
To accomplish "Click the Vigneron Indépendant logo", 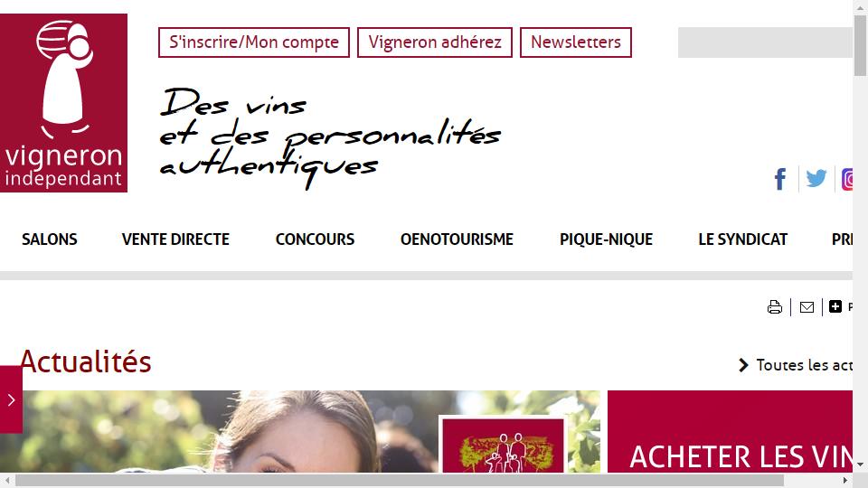I will pos(63,103).
